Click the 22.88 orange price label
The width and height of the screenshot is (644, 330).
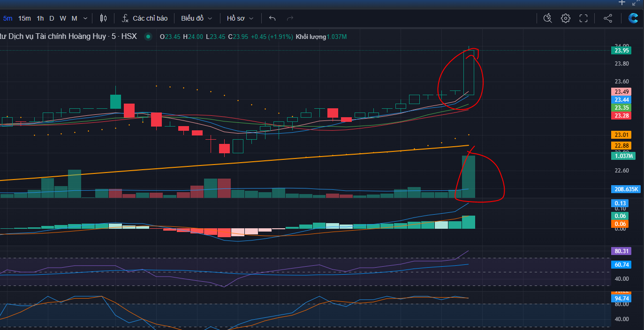point(621,146)
